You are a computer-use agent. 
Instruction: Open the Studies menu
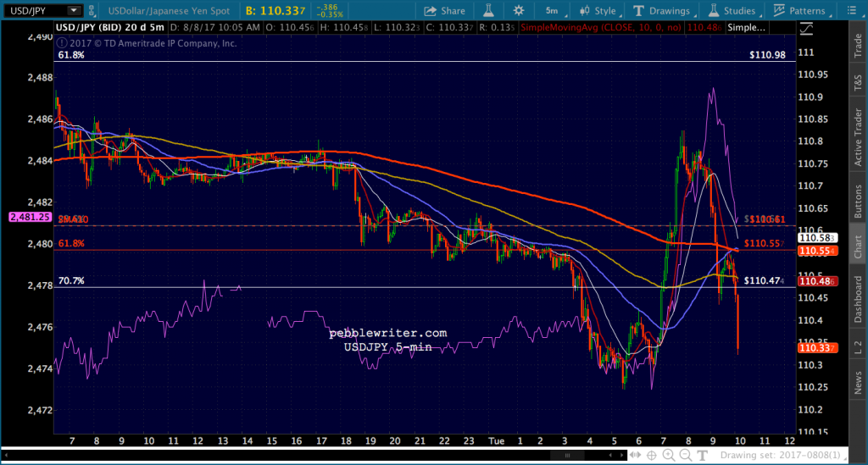[x=733, y=10]
